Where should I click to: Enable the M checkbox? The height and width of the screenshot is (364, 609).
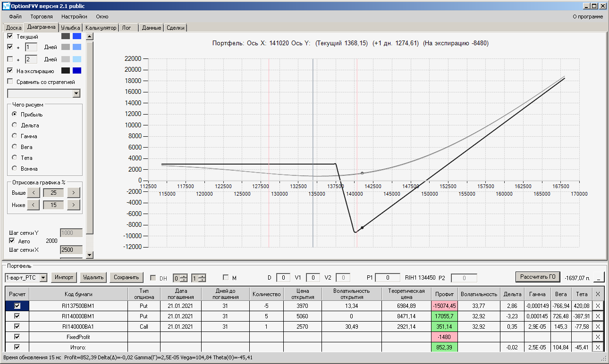226,277
